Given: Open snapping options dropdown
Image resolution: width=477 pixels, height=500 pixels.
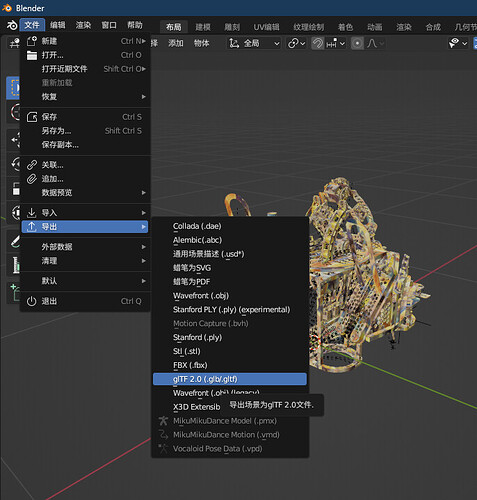Looking at the screenshot, I should click(336, 43).
